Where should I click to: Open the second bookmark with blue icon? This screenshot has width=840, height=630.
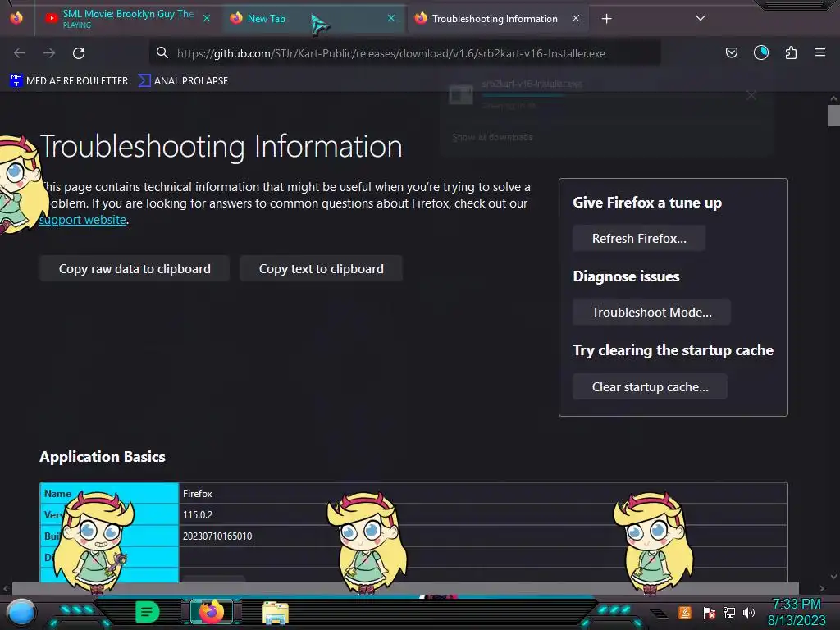point(183,81)
